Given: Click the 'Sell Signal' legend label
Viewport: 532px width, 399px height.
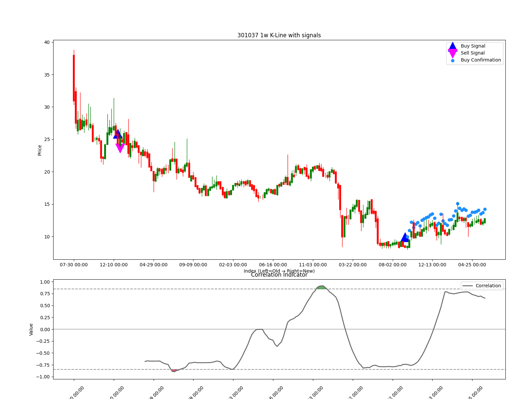Looking at the screenshot, I should tap(472, 53).
